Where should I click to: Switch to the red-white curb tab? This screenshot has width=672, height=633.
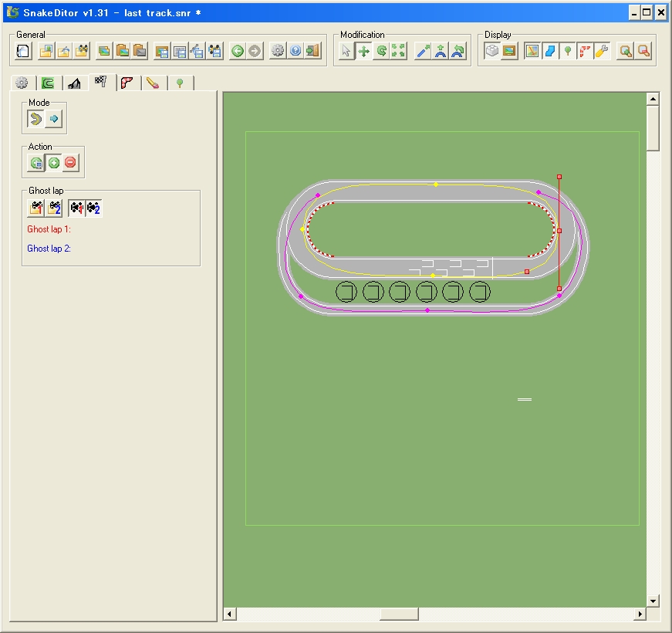pos(127,83)
